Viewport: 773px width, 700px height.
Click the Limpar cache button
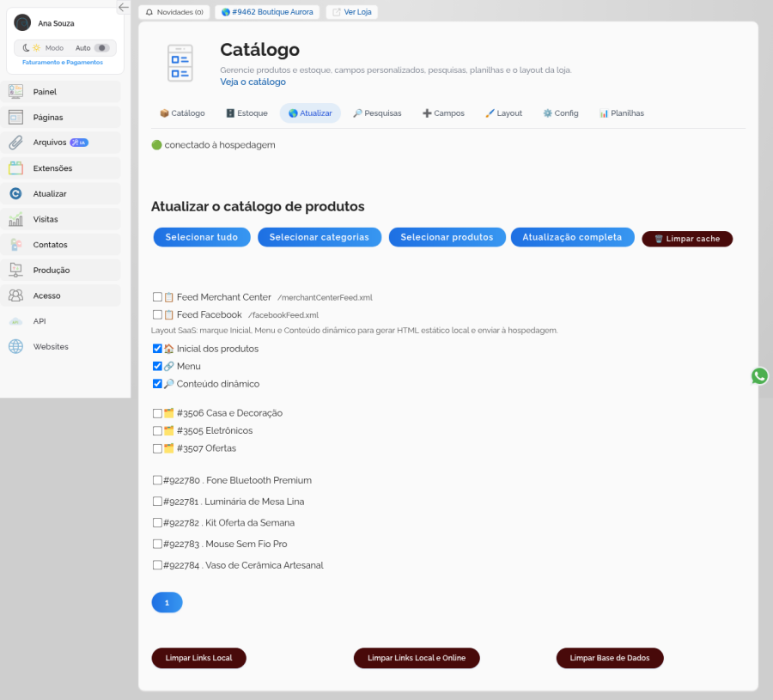(x=687, y=239)
